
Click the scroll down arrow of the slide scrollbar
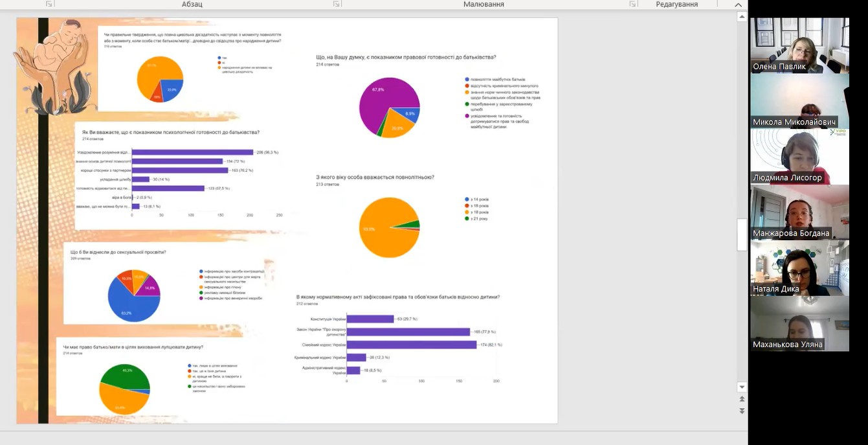(x=742, y=387)
